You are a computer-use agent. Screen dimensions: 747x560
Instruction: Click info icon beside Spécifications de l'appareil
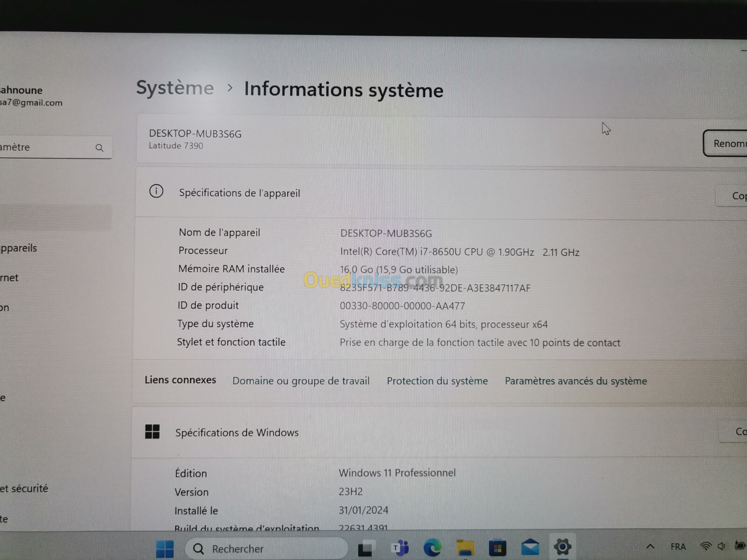pyautogui.click(x=156, y=191)
